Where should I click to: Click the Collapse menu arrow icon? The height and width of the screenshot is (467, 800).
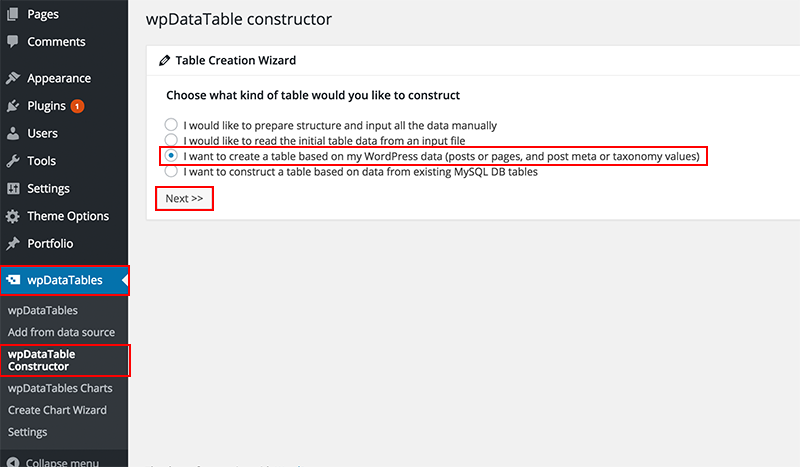point(13,462)
